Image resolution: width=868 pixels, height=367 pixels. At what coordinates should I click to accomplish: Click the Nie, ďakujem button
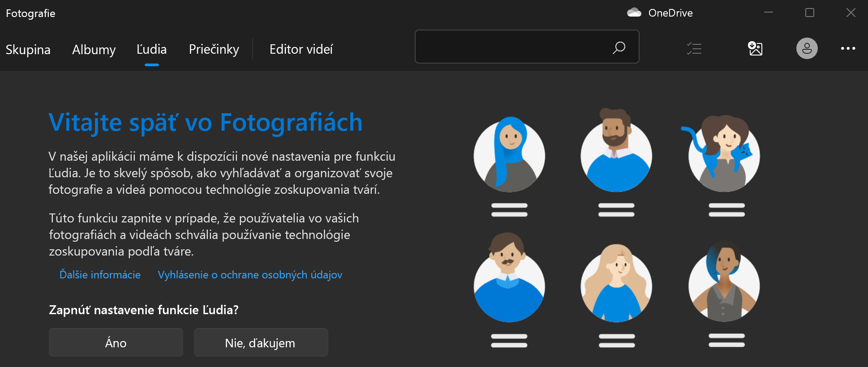click(x=261, y=342)
